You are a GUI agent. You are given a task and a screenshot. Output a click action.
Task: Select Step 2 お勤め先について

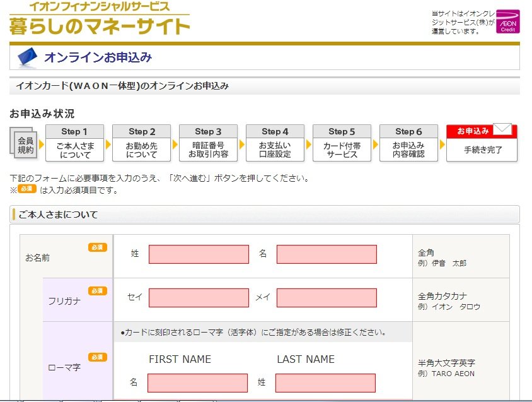click(142, 143)
